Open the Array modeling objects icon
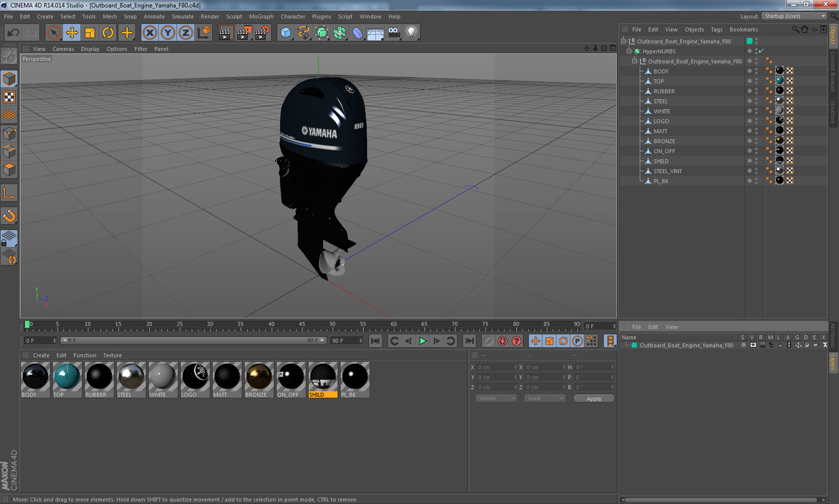 click(x=340, y=33)
